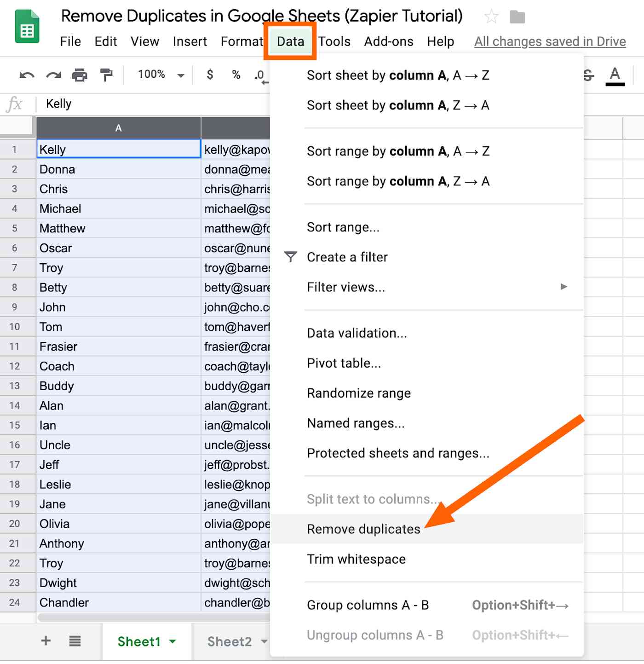The image size is (644, 664).
Task: Toggle strikethrough formatting
Action: coord(588,75)
